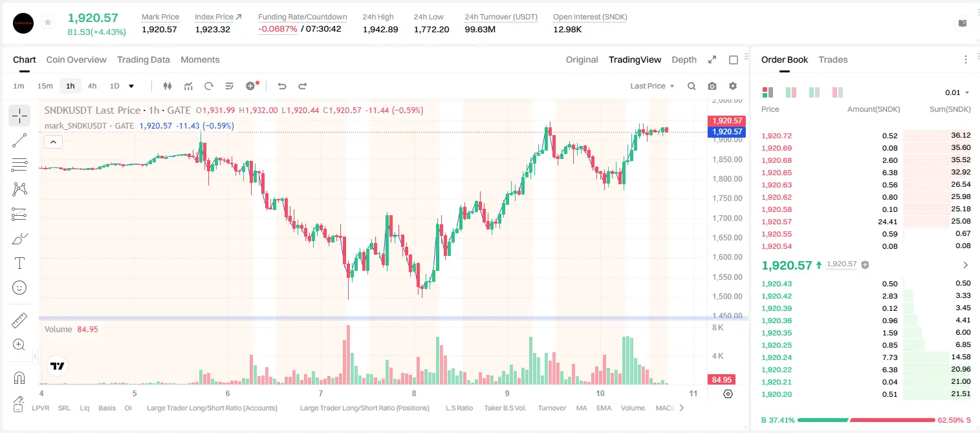Open chart settings gear icon

click(x=733, y=86)
